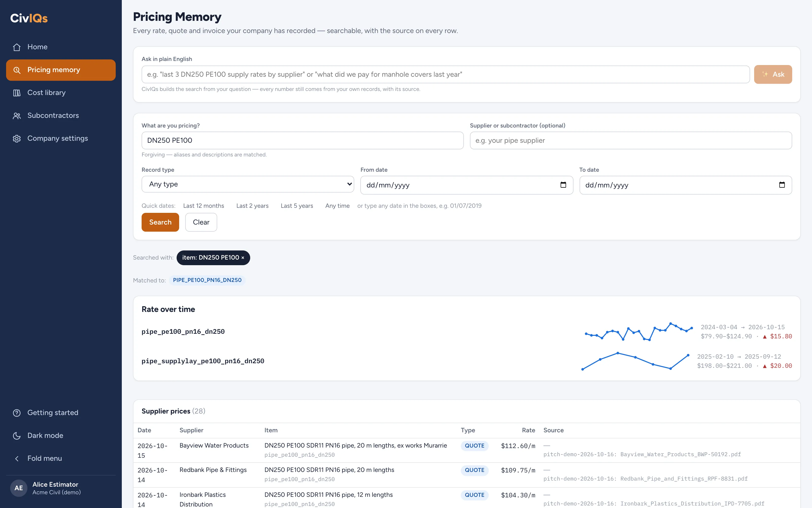Viewport: 812px width, 508px height.
Task: Click the CivIQs logo
Action: [x=29, y=18]
